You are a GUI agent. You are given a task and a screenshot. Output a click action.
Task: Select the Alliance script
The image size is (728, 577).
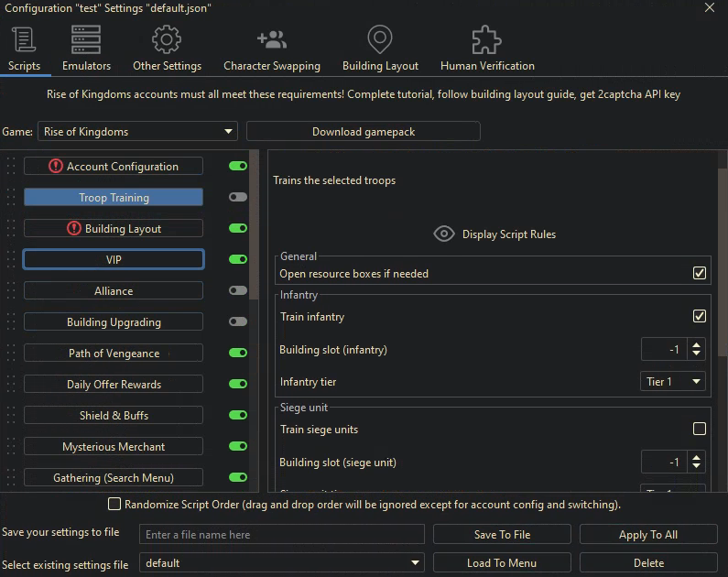114,290
